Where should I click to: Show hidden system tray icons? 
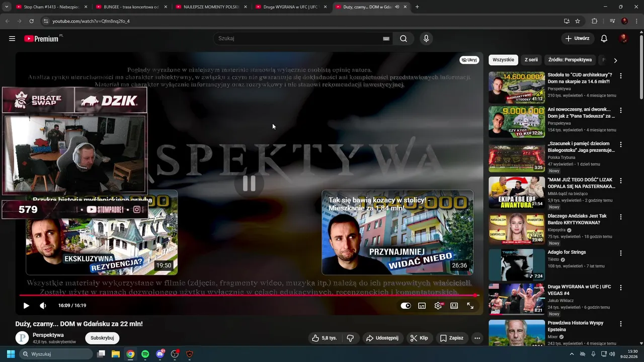coord(572,354)
